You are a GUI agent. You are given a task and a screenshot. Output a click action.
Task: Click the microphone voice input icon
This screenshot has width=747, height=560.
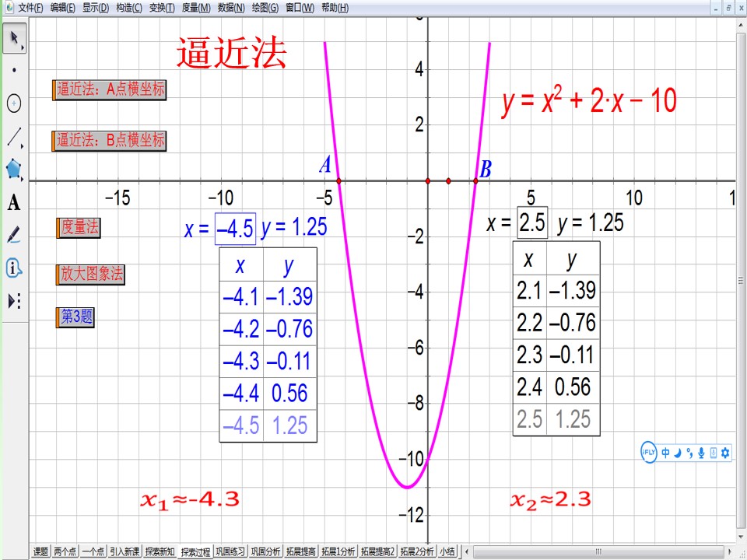click(x=701, y=453)
